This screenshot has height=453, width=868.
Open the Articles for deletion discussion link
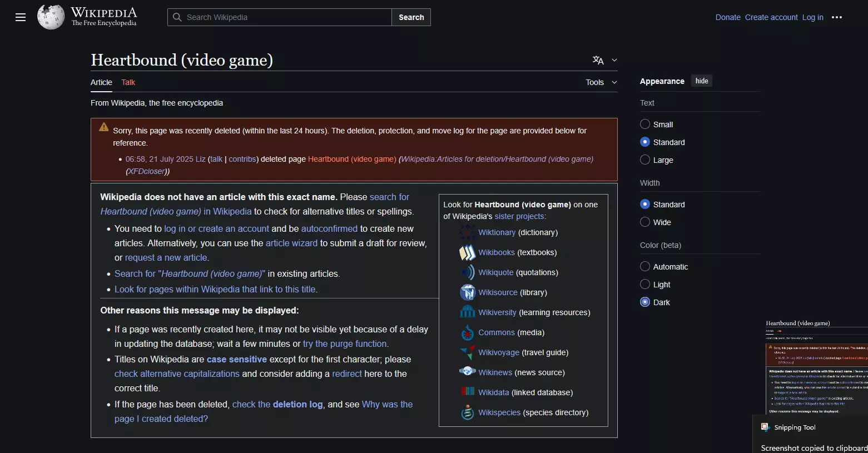(x=497, y=159)
